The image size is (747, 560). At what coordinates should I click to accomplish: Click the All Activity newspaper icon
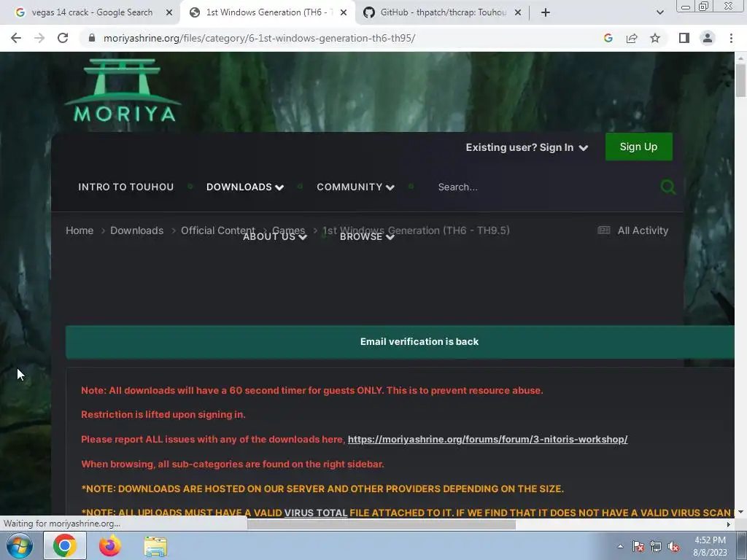tap(603, 230)
